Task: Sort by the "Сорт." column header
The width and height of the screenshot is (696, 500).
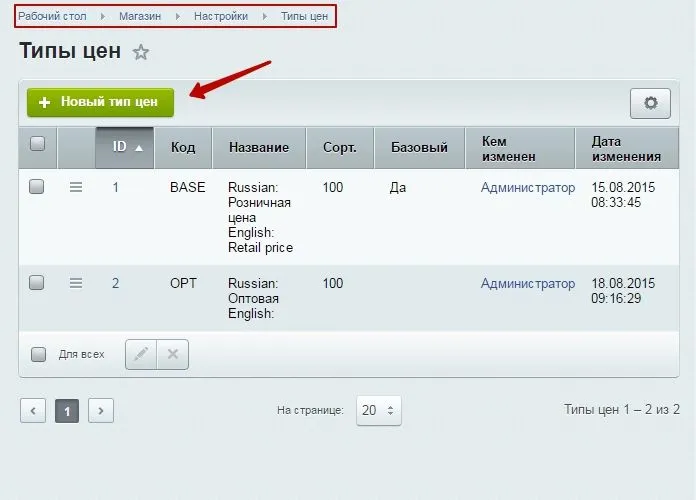Action: coord(340,147)
